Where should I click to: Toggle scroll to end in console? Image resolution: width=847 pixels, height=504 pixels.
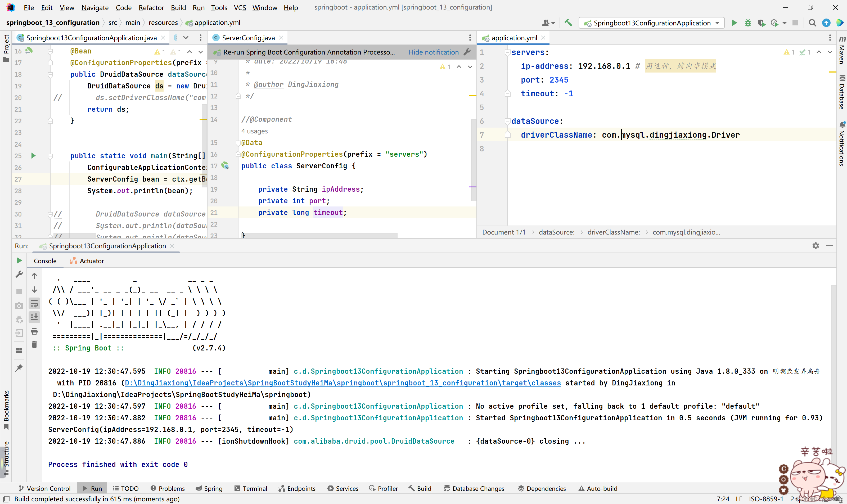tap(34, 317)
